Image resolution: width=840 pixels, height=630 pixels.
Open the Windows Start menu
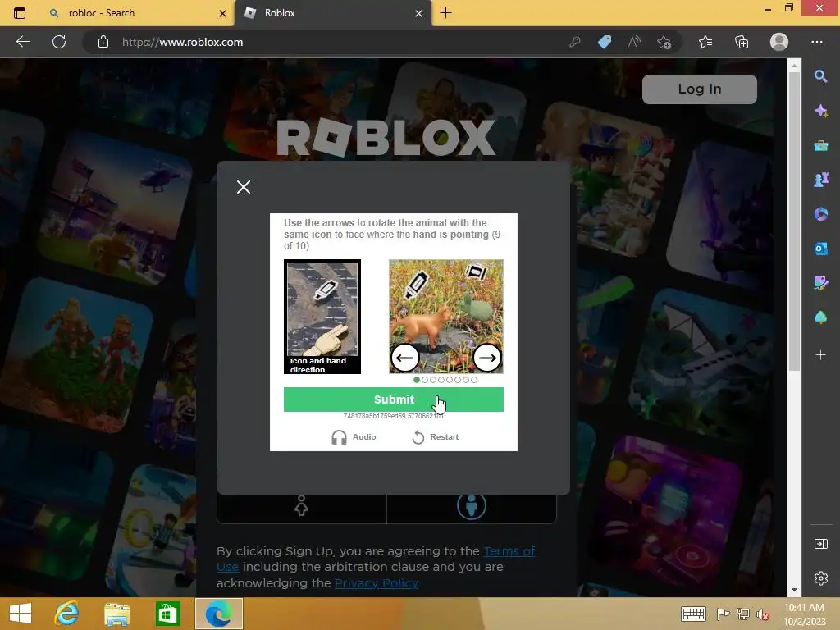tap(21, 614)
